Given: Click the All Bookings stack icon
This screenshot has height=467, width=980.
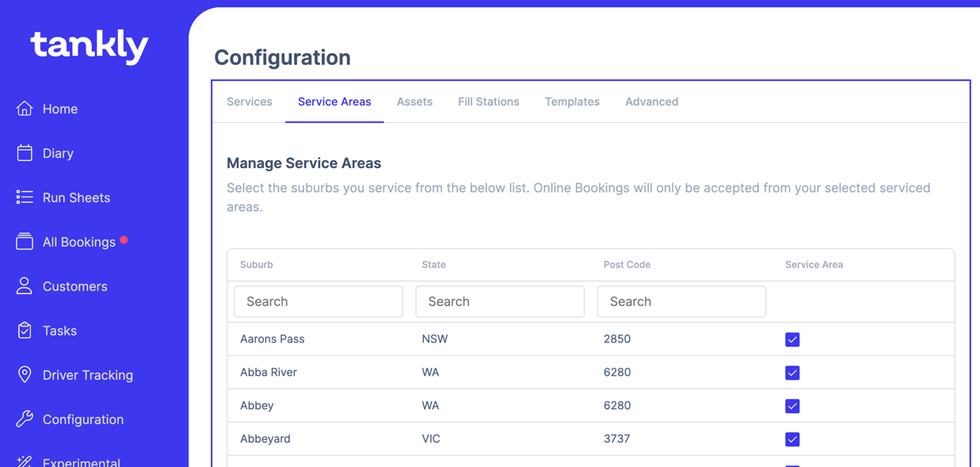Looking at the screenshot, I should (x=25, y=242).
